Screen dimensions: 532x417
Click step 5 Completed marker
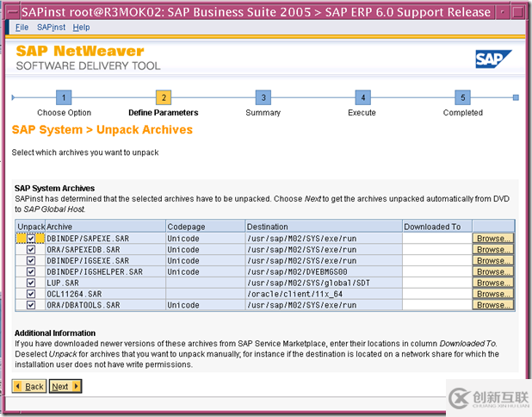pyautogui.click(x=462, y=98)
